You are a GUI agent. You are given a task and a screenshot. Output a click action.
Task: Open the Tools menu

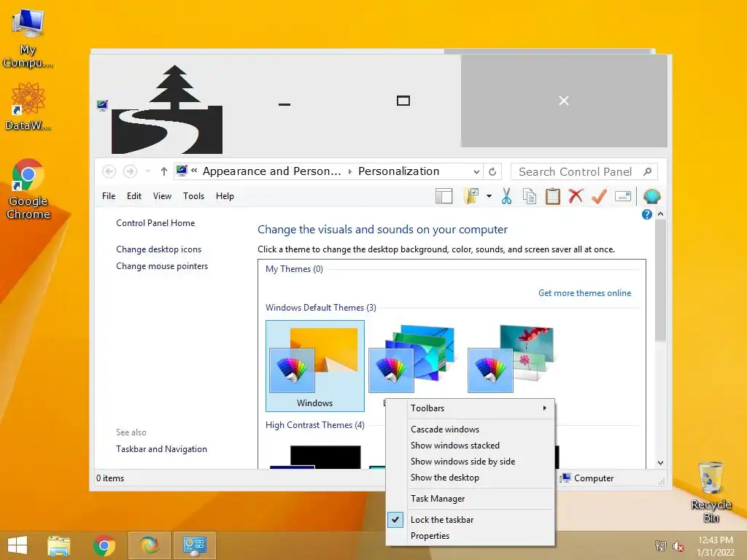193,195
